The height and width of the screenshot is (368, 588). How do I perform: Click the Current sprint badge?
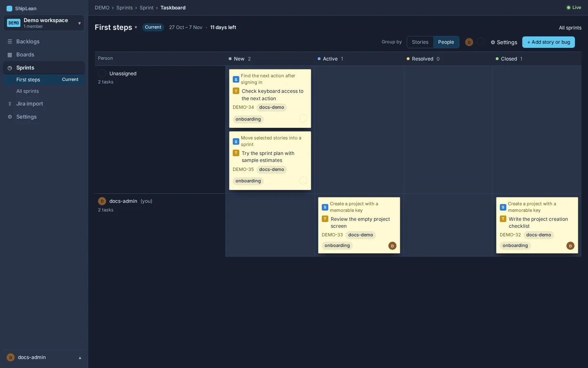tap(153, 27)
